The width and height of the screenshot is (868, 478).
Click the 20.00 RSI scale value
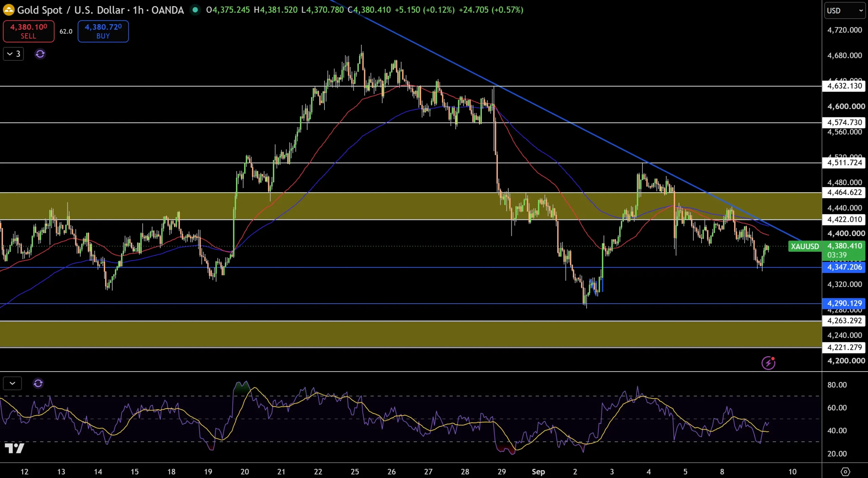point(837,454)
